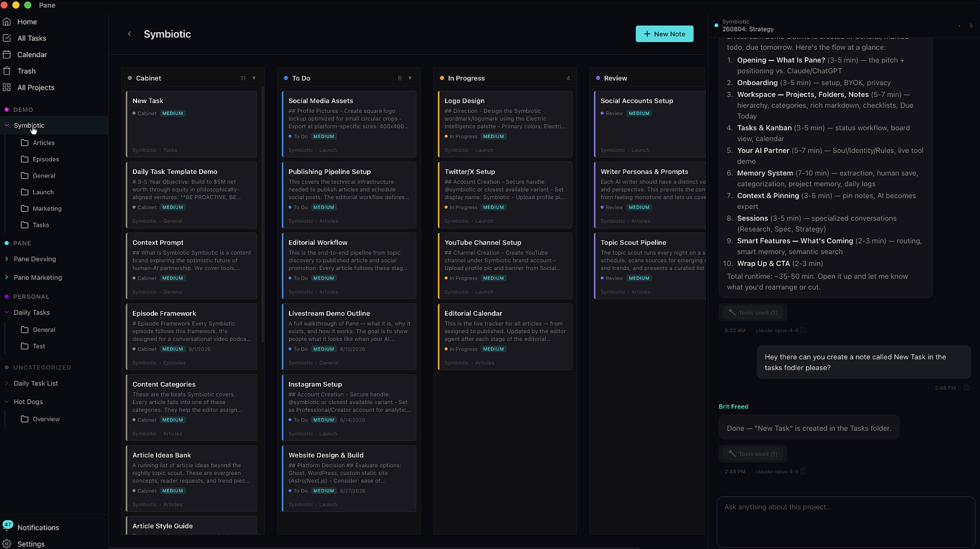Click the 8/27/2026 date on Website Design
The image size is (980, 549).
point(352,491)
